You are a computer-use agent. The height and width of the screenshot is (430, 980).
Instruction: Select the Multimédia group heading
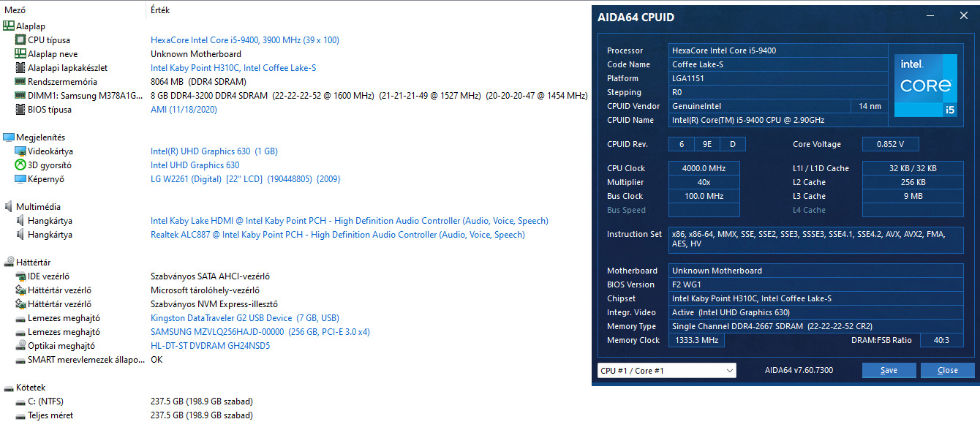pos(39,207)
